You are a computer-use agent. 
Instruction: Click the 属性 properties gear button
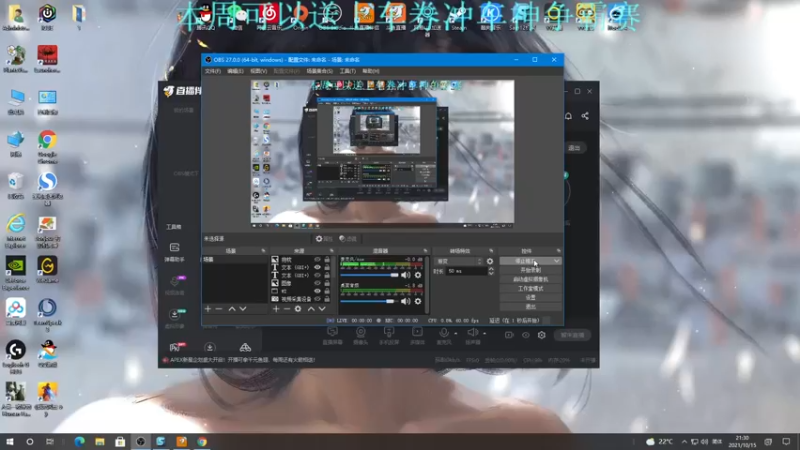tap(324, 239)
